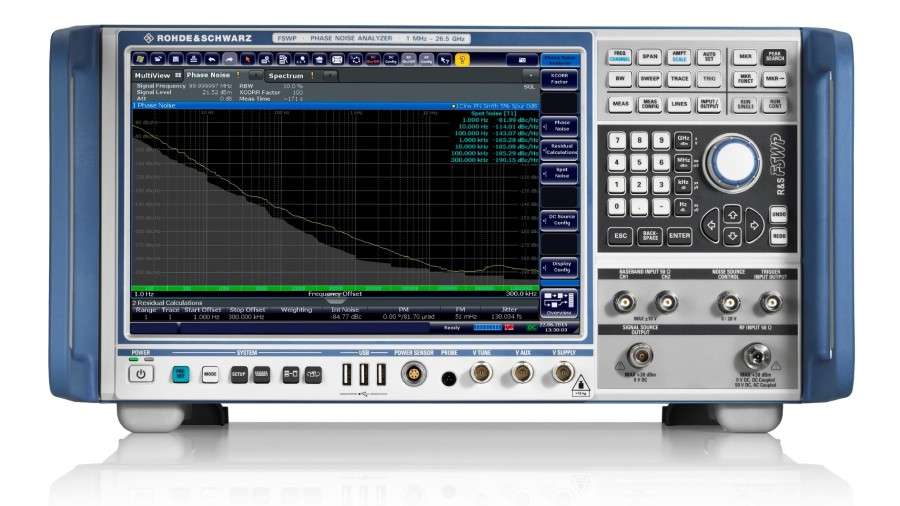The height and width of the screenshot is (506, 900).
Task: Push the SPAN hardkey
Action: click(x=650, y=57)
